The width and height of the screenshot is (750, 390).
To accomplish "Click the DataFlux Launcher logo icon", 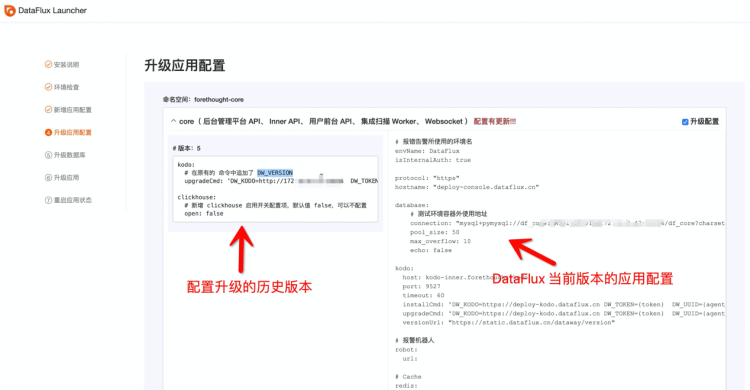I will [10, 10].
